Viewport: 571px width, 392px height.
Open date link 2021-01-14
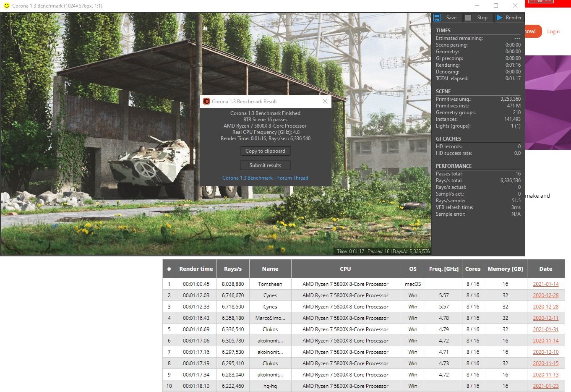(x=546, y=284)
